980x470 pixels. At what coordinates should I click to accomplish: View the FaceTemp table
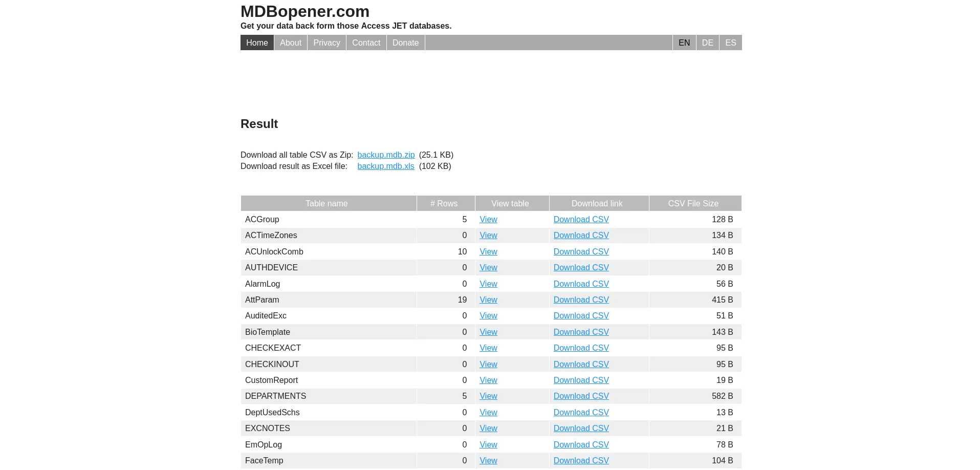tap(488, 460)
